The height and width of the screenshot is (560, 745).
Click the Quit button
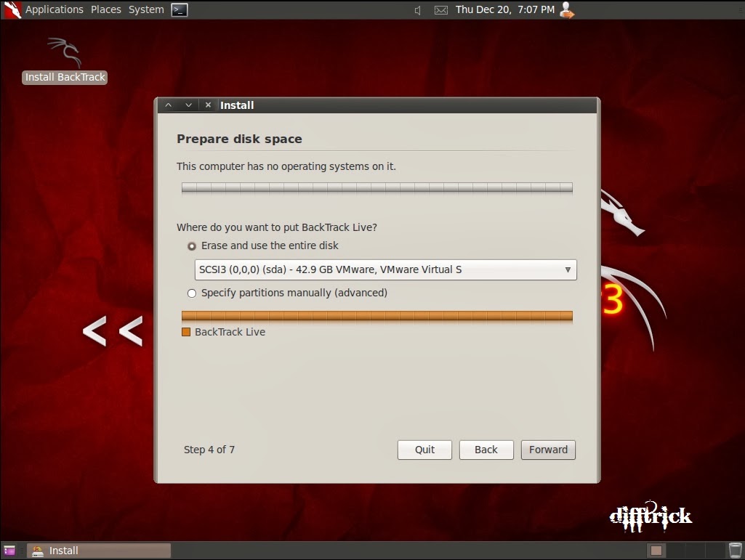(x=424, y=450)
